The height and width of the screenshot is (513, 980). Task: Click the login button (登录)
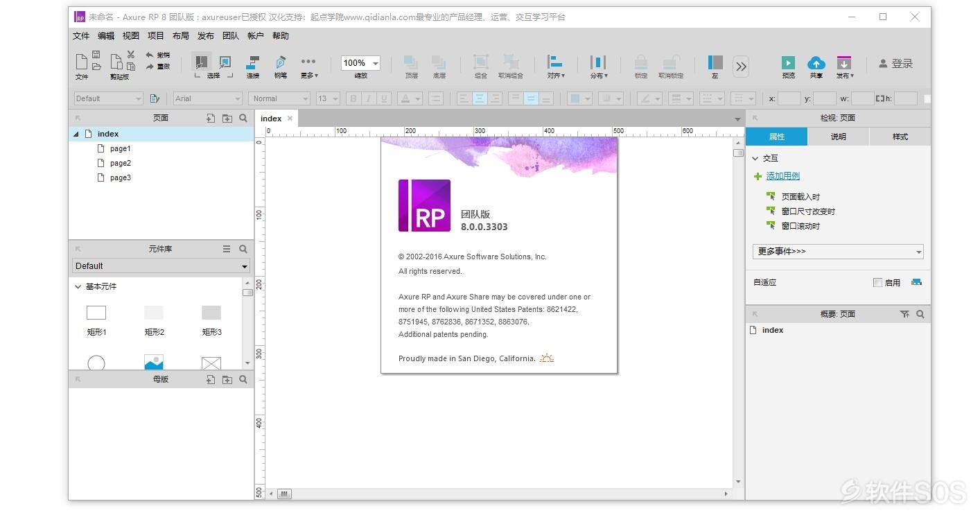(x=895, y=63)
